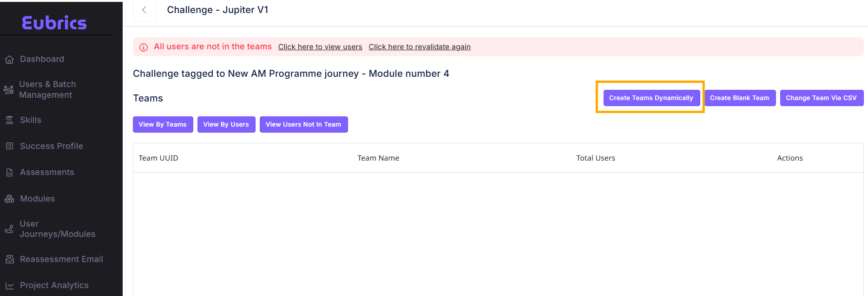Click the Project Analytics chart icon

pyautogui.click(x=9, y=286)
